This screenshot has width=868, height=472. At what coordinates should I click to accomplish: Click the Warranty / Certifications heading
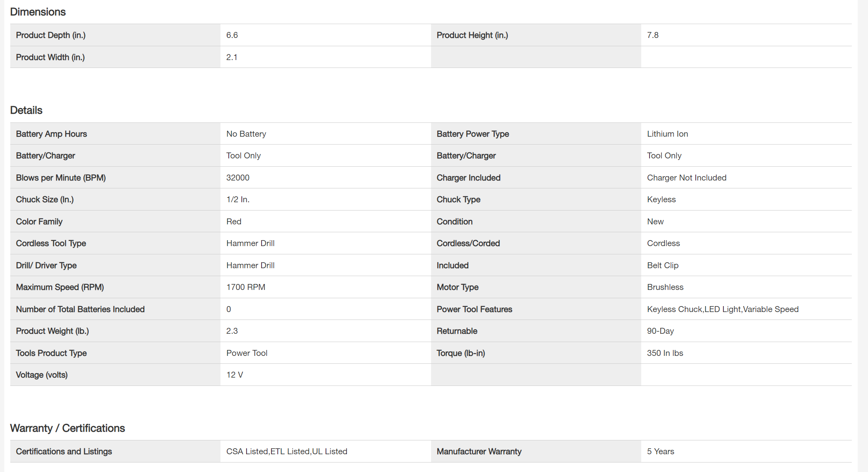(67, 428)
